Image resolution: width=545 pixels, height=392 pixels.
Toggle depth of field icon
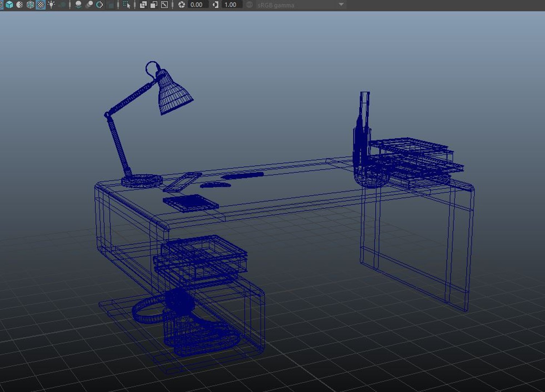point(110,5)
